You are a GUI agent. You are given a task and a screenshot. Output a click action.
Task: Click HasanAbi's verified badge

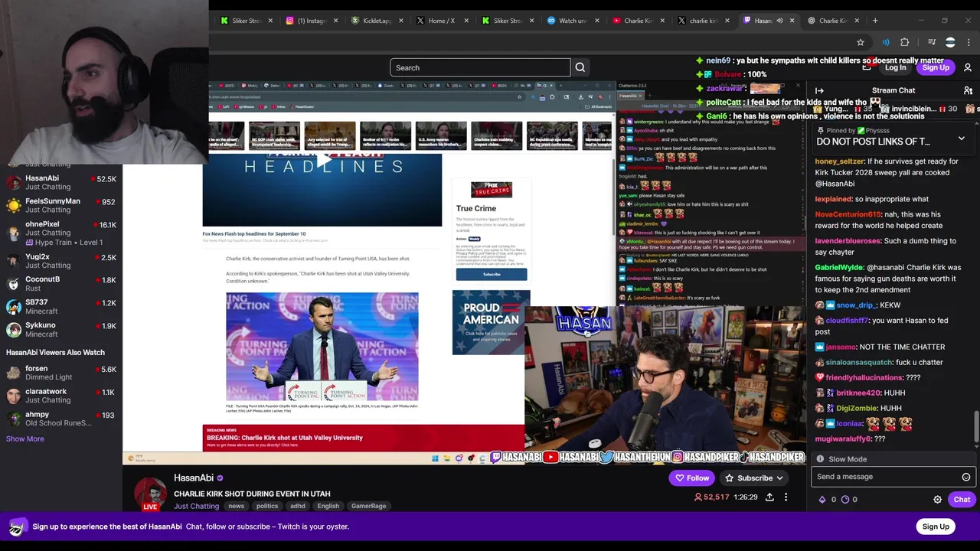(x=220, y=478)
